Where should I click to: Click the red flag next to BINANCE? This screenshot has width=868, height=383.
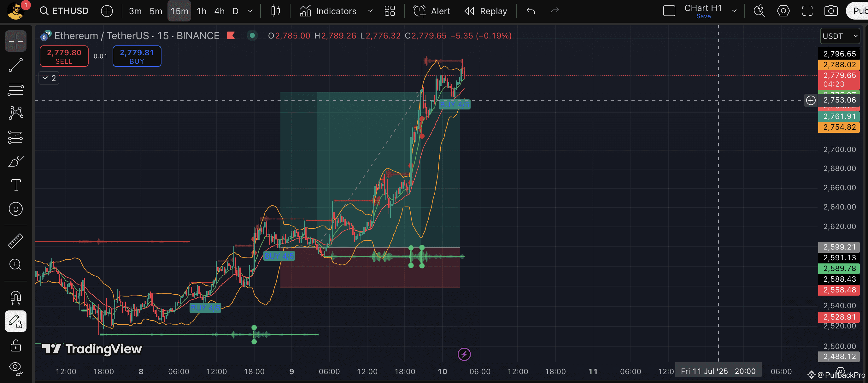click(231, 35)
